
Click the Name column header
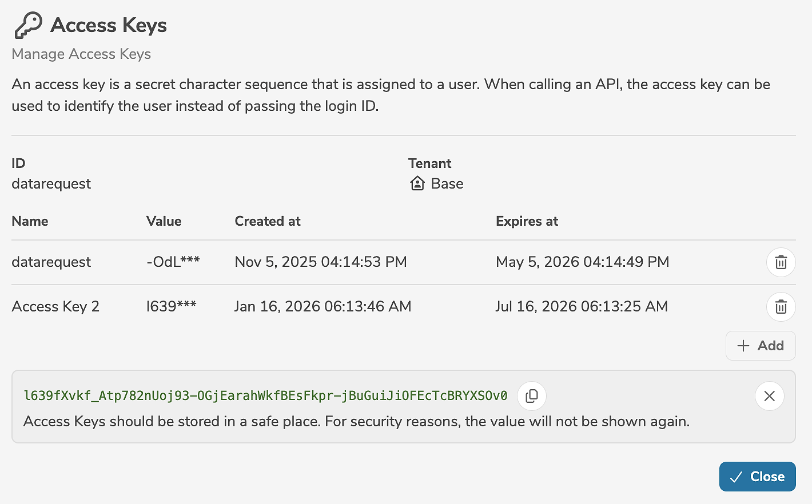[x=30, y=221]
